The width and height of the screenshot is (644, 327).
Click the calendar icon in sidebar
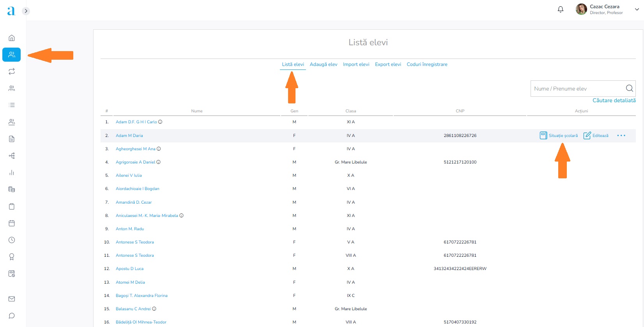[12, 223]
